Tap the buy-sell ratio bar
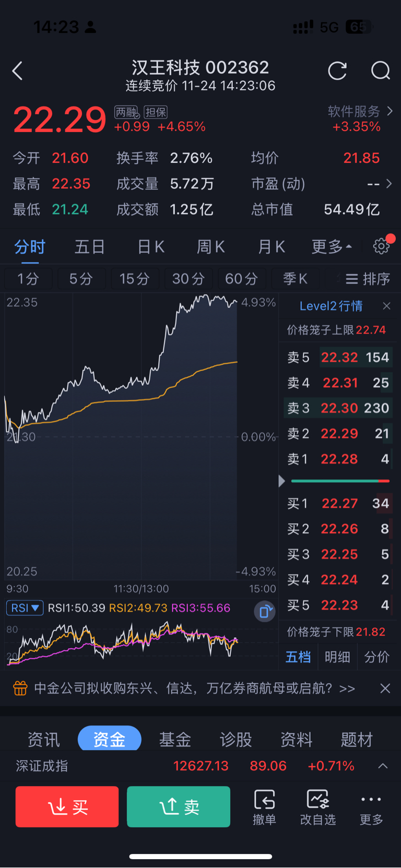401x868 pixels. (340, 481)
